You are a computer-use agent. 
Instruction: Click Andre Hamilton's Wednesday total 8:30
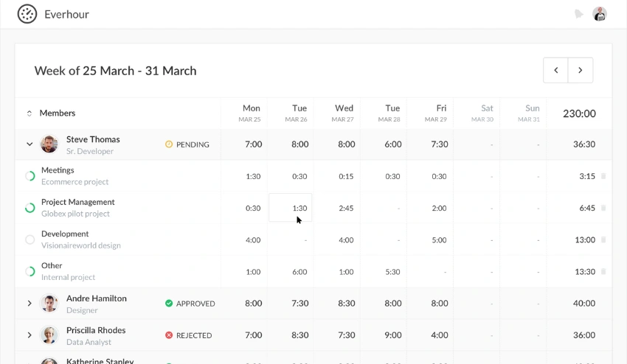tap(346, 304)
